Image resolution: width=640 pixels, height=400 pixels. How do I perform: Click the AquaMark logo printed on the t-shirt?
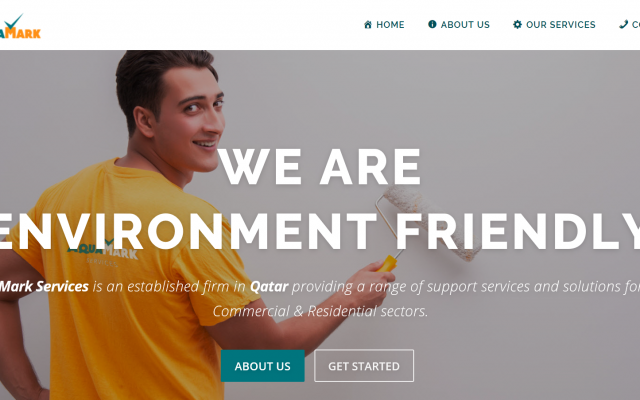pos(103,252)
